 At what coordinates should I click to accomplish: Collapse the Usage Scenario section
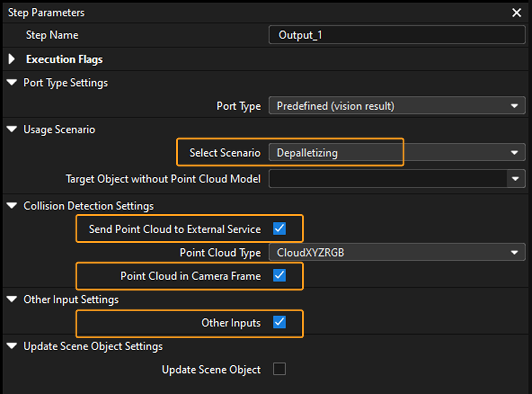(x=11, y=130)
